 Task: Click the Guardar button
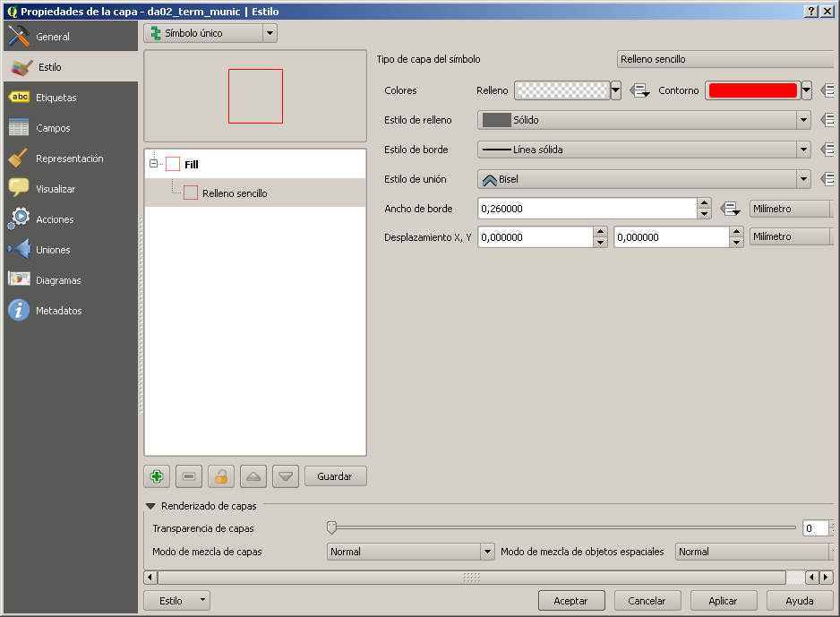coord(335,476)
